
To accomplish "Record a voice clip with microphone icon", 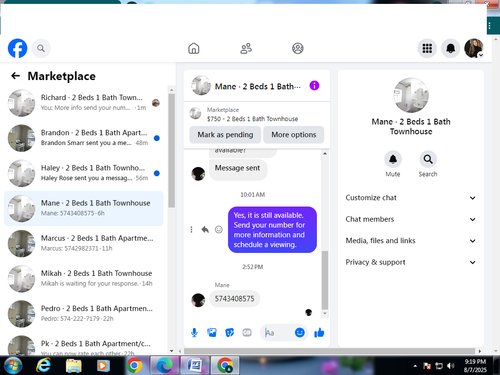I will (x=194, y=332).
